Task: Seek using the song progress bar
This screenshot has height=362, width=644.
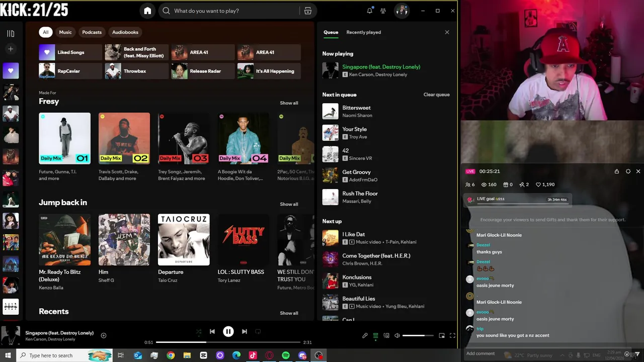Action: [x=229, y=342]
